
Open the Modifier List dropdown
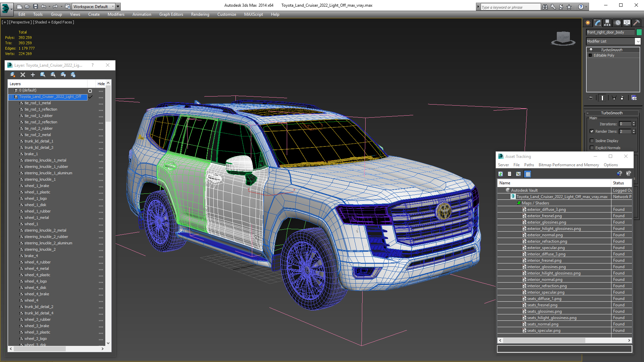tap(638, 41)
